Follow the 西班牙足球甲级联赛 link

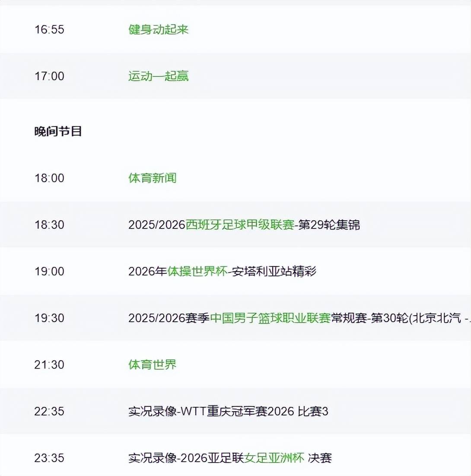click(x=240, y=225)
